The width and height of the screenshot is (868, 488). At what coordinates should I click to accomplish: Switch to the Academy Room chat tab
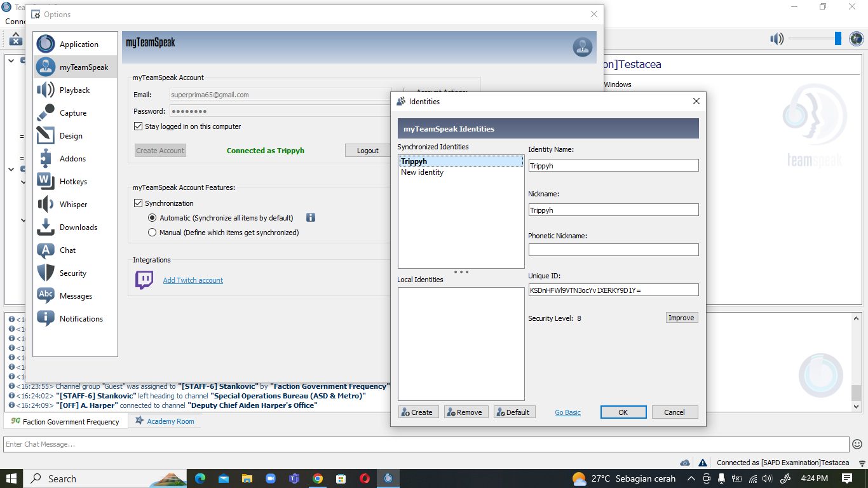coord(165,421)
